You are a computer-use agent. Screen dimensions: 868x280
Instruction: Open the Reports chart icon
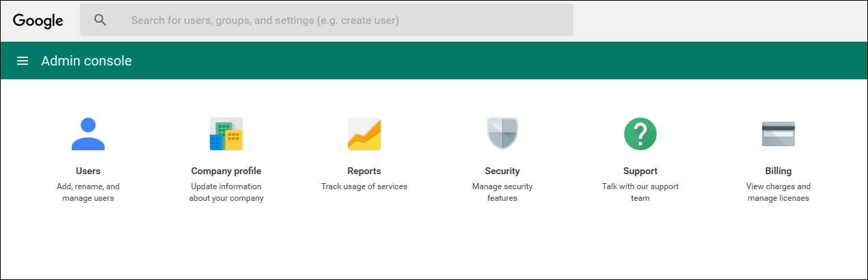pyautogui.click(x=364, y=134)
